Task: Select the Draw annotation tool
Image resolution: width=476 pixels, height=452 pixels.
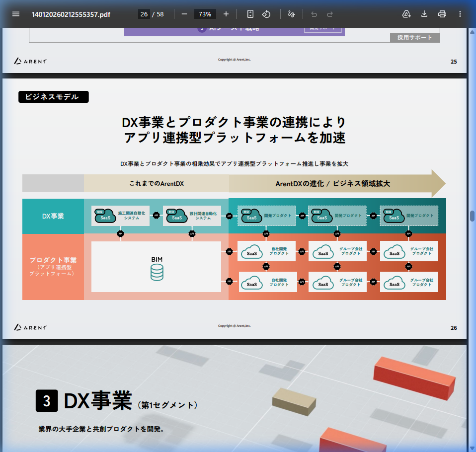Action: pyautogui.click(x=292, y=14)
